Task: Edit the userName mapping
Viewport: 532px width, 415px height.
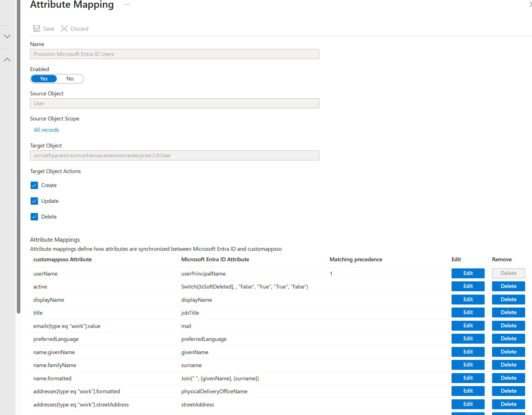Action: click(468, 273)
